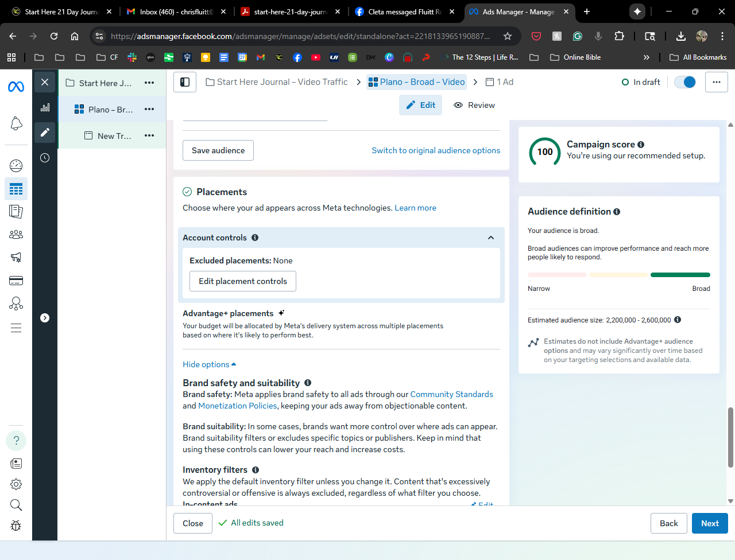The height and width of the screenshot is (560, 735).
Task: Open Switch to original audience options link
Action: 436,150
